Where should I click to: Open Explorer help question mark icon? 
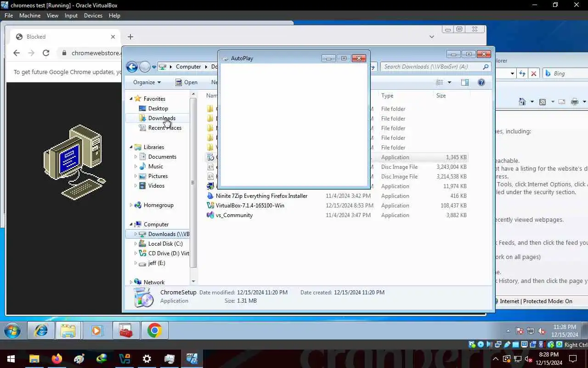pyautogui.click(x=481, y=82)
